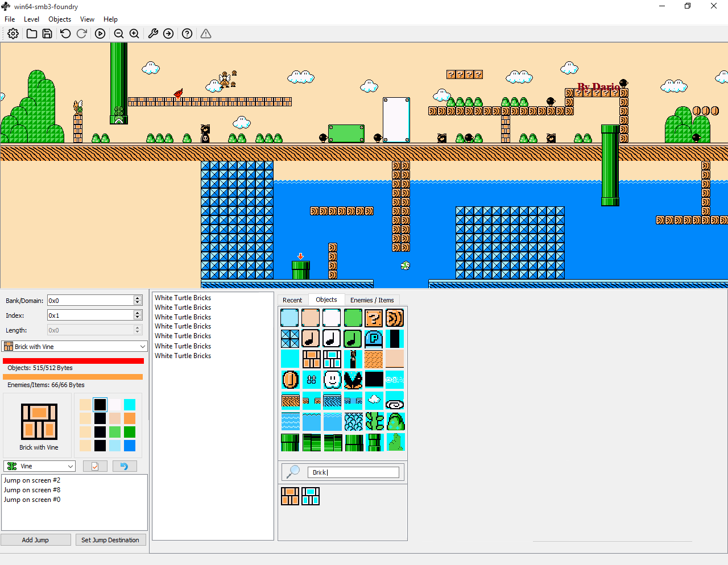Select the blue X-block object in palette
This screenshot has height=565, width=728.
tap(290, 339)
